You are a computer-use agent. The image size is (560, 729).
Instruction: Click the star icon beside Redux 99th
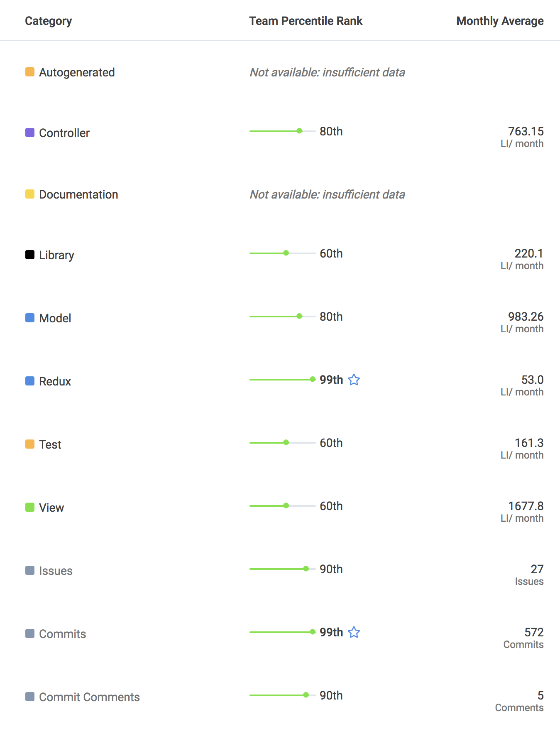tap(354, 380)
